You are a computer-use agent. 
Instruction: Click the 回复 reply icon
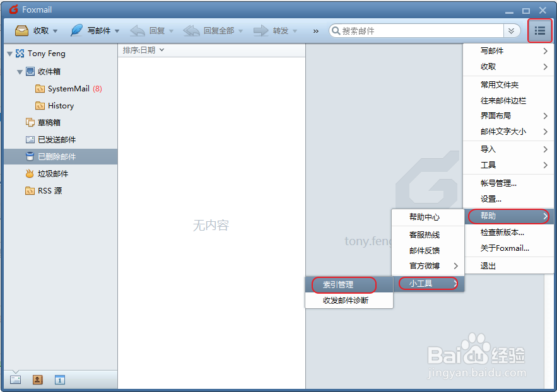pos(138,30)
